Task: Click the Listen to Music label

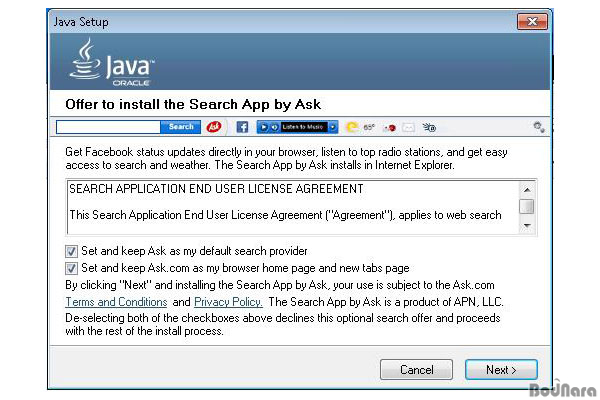Action: [x=303, y=127]
